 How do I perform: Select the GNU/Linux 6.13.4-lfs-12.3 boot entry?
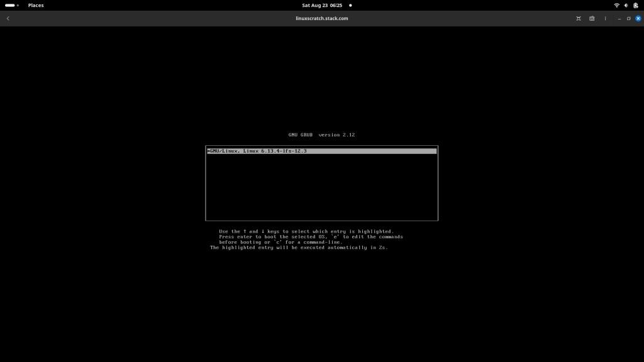pos(321,151)
